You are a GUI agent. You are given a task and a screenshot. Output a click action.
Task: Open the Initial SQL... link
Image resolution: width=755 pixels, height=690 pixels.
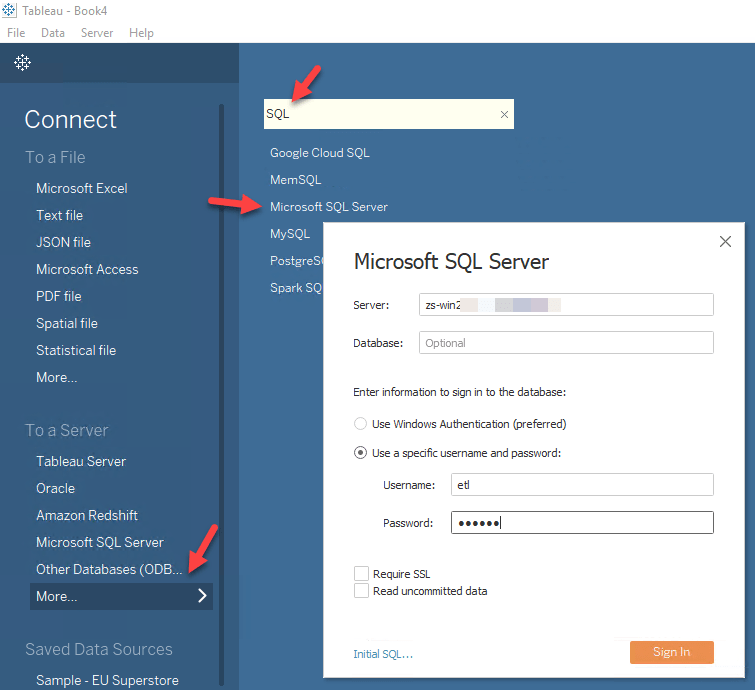(383, 654)
